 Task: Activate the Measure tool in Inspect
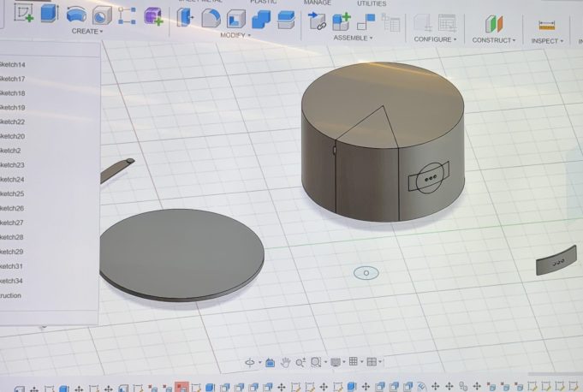[541, 25]
